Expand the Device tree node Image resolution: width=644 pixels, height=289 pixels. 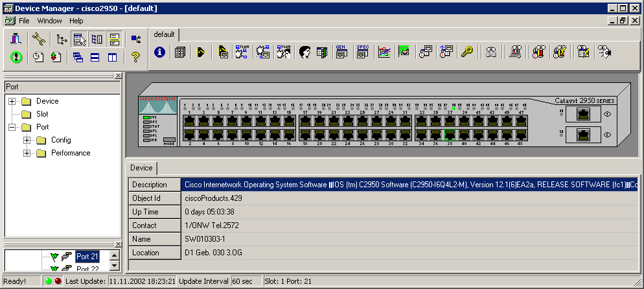coord(12,101)
